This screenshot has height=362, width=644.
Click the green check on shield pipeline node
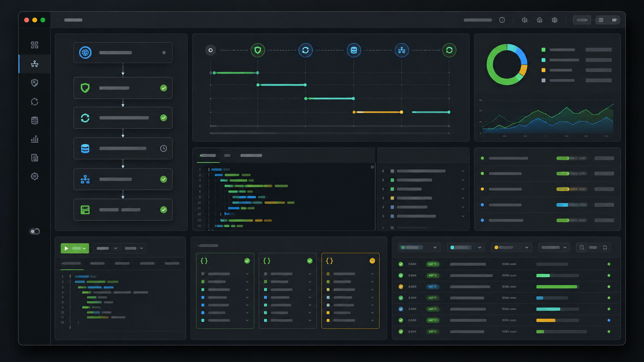click(163, 88)
